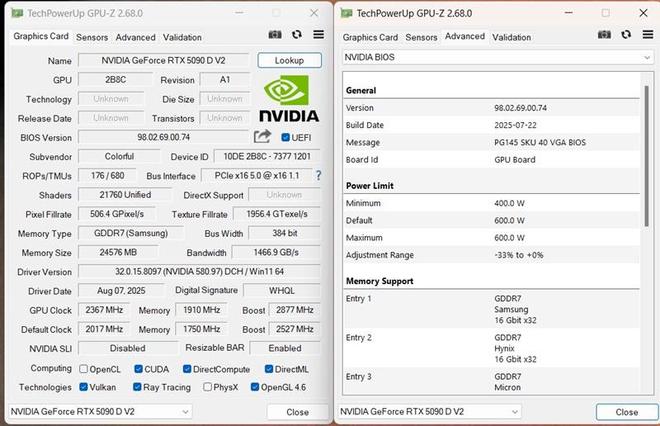This screenshot has height=426, width=660.
Task: Switch to Sensors tab in left window
Action: pos(92,37)
